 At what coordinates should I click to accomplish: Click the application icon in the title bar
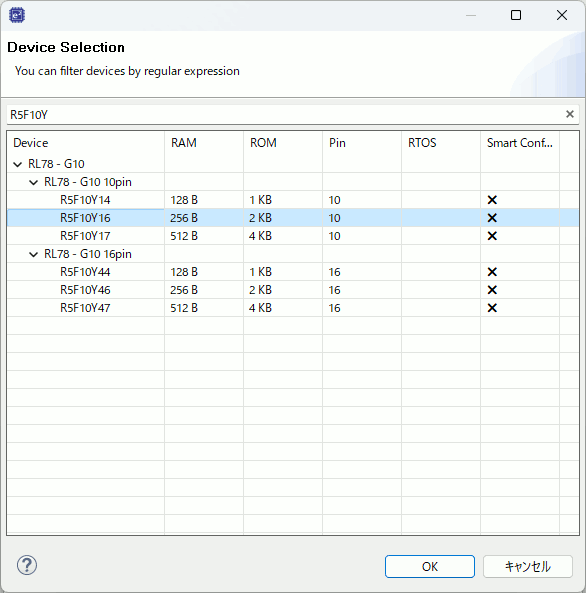tap(17, 15)
